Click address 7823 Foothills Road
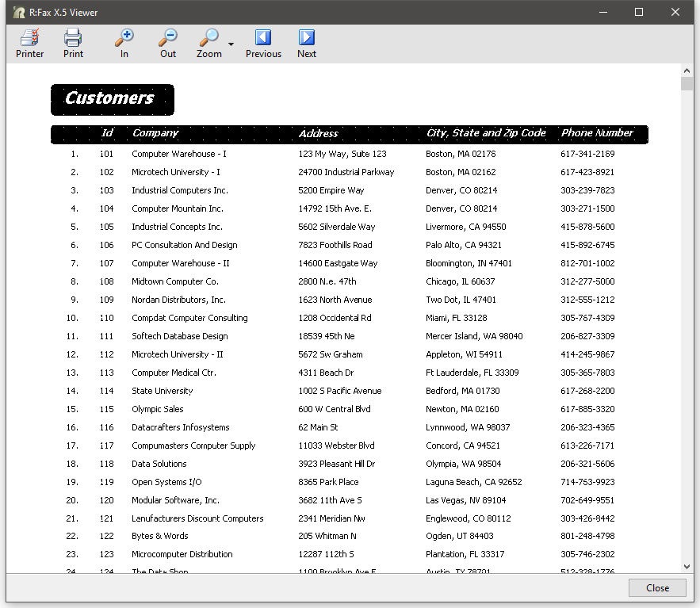 pos(335,245)
